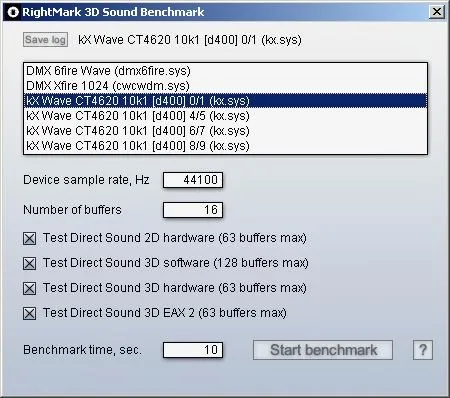Close the RightMark 3D Sound Benchmark window

click(x=436, y=12)
